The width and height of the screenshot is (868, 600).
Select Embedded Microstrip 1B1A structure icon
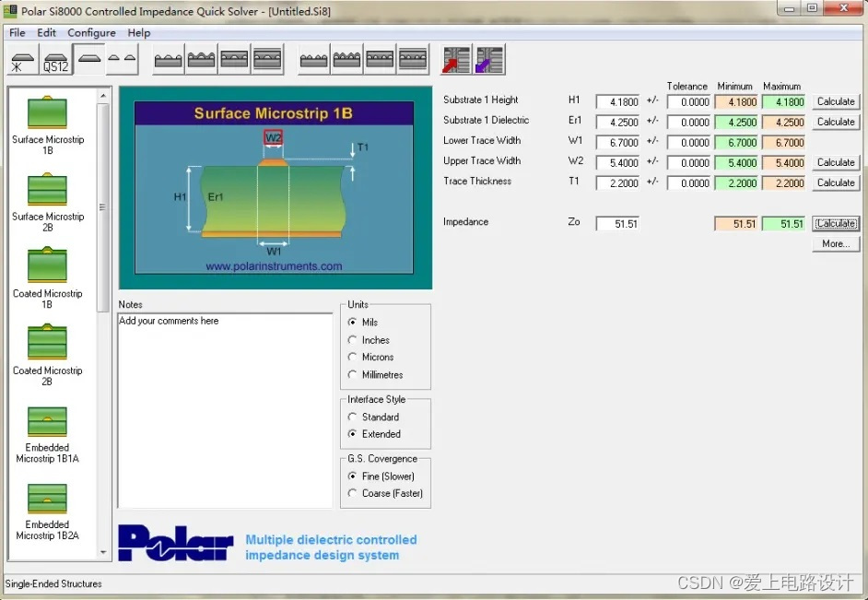(48, 421)
